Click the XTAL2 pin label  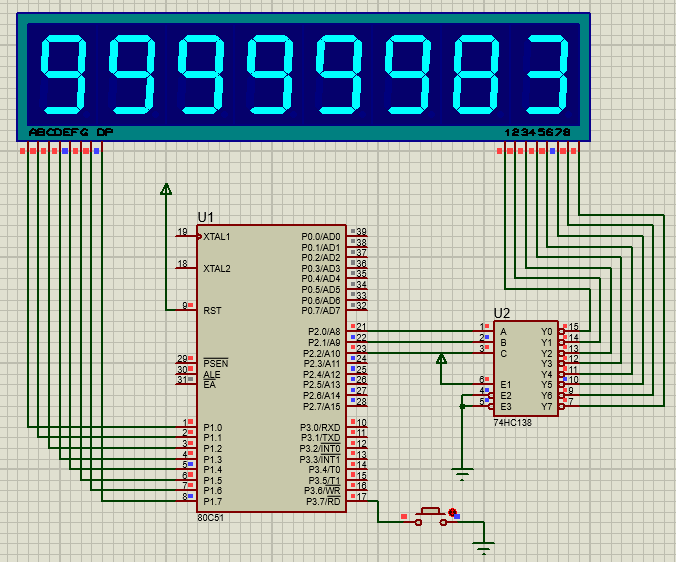click(x=217, y=269)
